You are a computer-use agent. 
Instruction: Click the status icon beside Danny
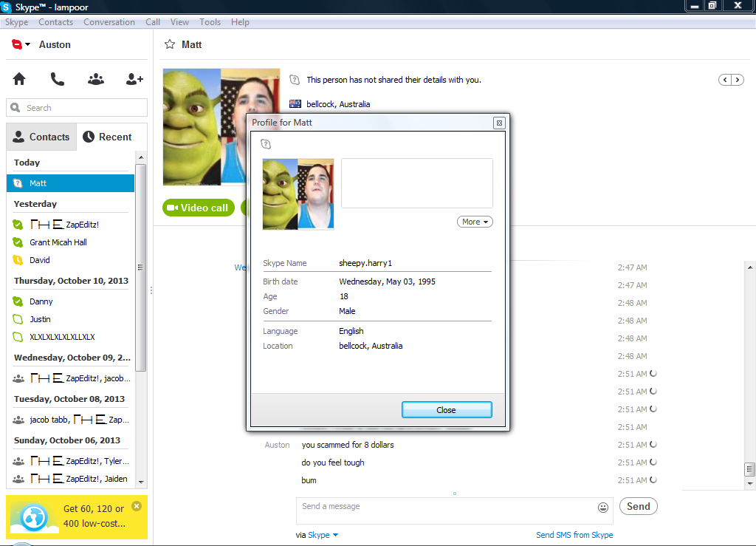click(x=18, y=301)
